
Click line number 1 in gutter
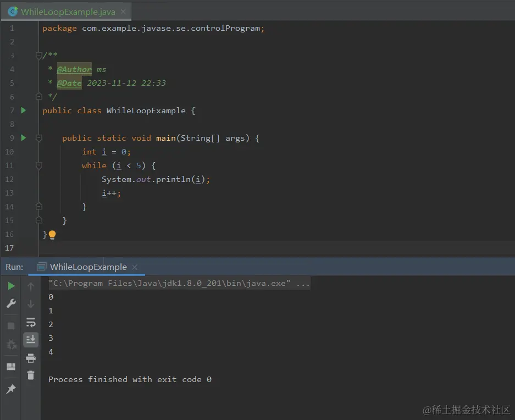12,28
